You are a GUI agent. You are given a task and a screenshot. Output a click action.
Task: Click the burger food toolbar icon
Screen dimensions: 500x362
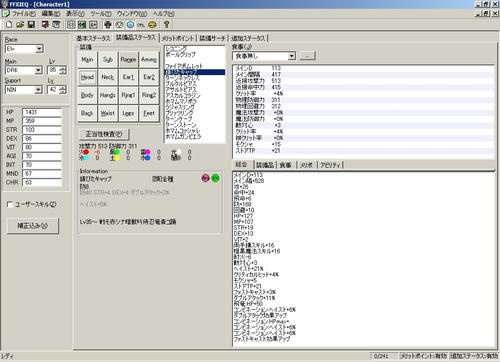(x=153, y=25)
